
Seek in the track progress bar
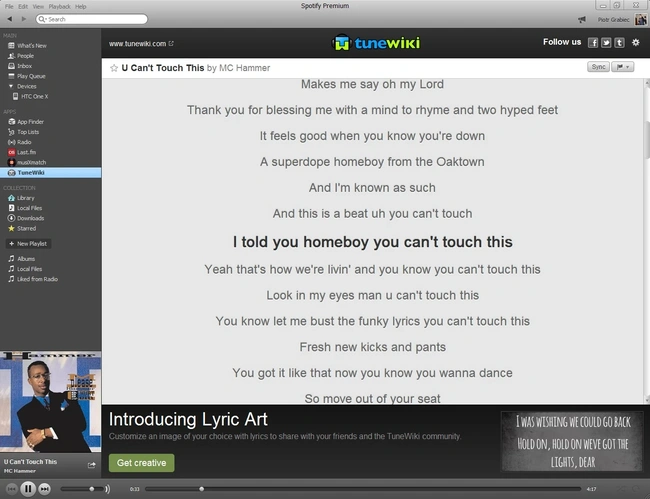click(x=363, y=489)
